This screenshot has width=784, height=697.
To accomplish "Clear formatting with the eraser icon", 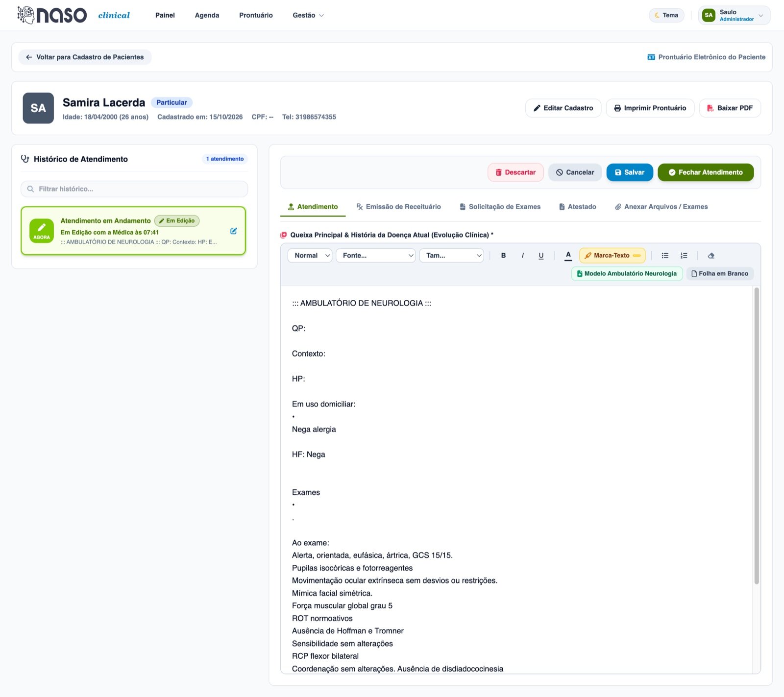I will (x=711, y=256).
